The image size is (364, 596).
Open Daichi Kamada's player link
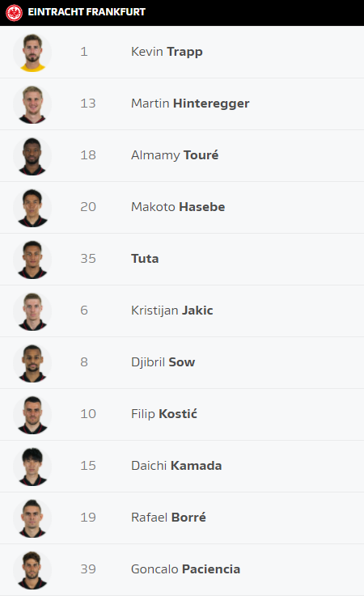[176, 466]
